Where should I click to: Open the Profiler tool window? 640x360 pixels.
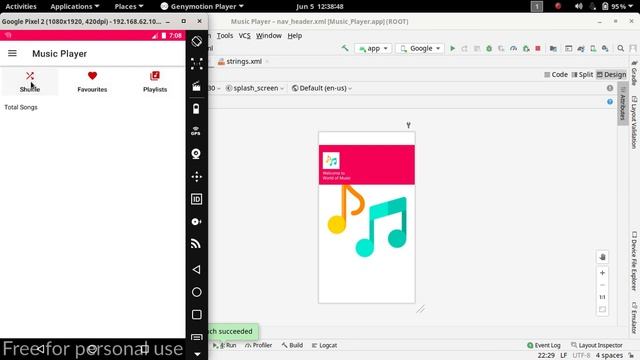pyautogui.click(x=259, y=345)
